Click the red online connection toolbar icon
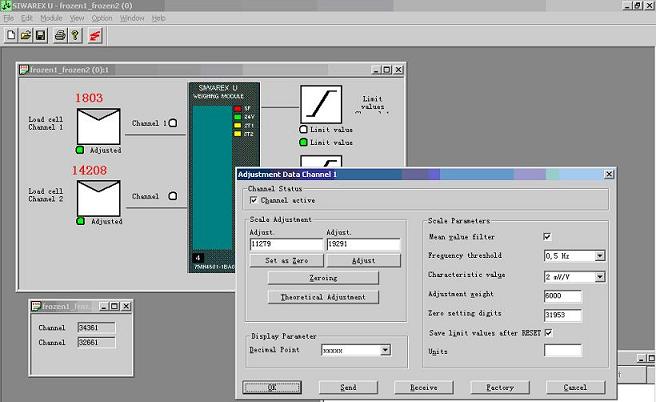The height and width of the screenshot is (402, 656). 95,35
